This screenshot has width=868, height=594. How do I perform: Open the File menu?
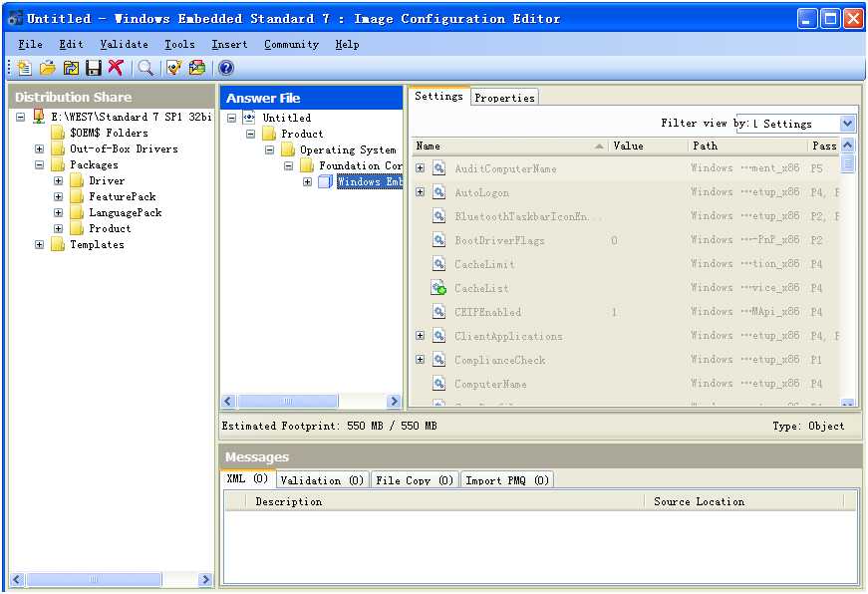30,44
